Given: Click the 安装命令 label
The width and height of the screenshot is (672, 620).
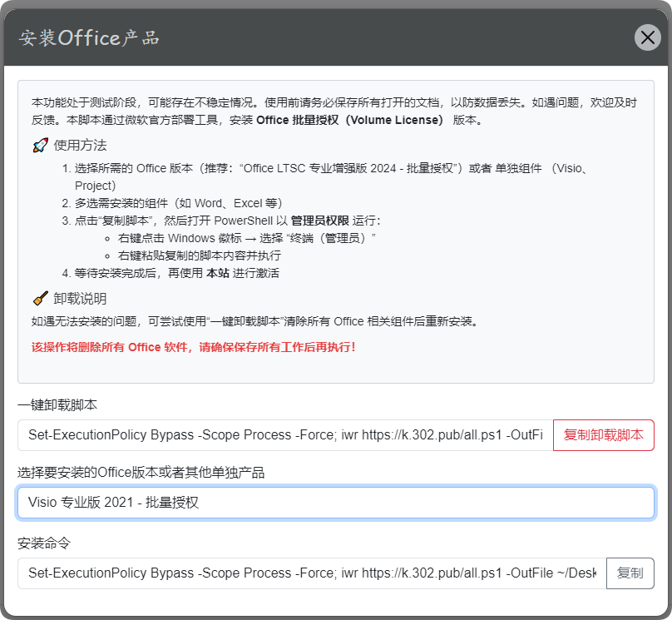Looking at the screenshot, I should [x=44, y=543].
